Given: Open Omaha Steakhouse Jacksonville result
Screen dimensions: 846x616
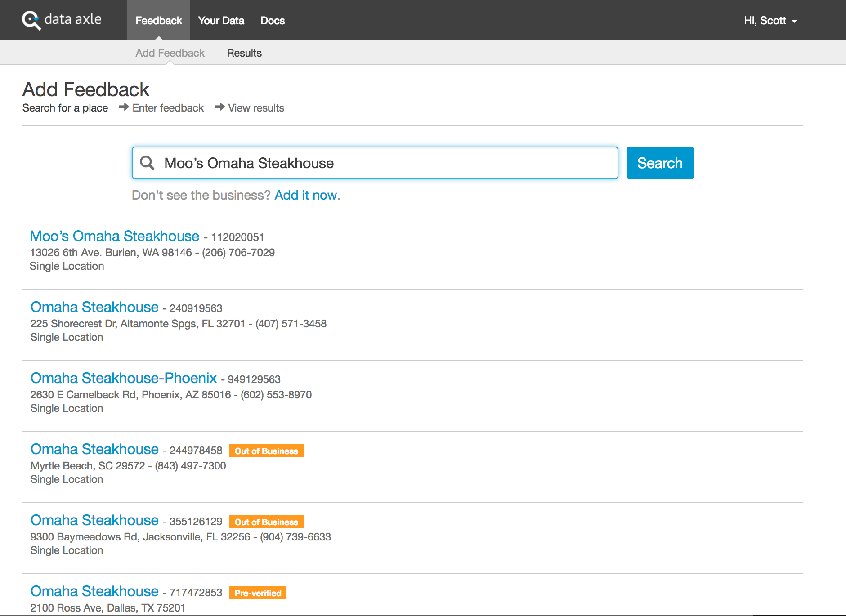Looking at the screenshot, I should (94, 520).
